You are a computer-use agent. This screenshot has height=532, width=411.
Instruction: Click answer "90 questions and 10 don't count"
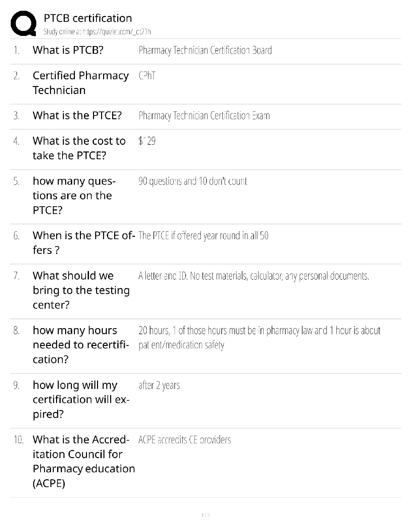click(192, 181)
